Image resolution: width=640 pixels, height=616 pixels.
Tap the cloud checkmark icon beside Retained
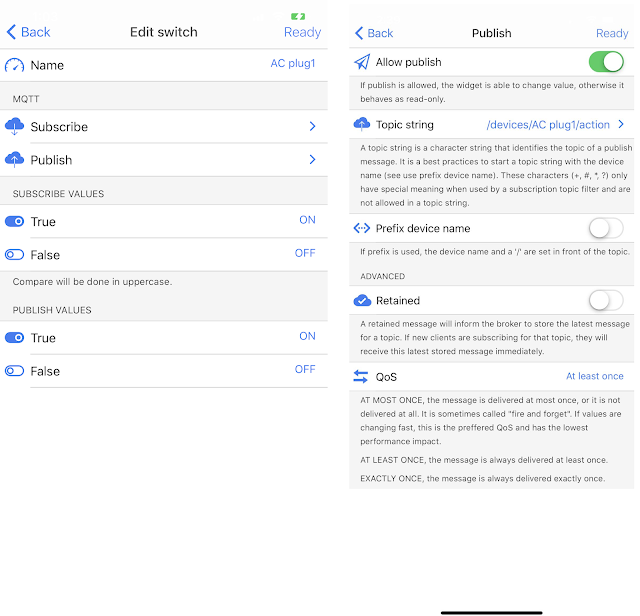point(362,300)
